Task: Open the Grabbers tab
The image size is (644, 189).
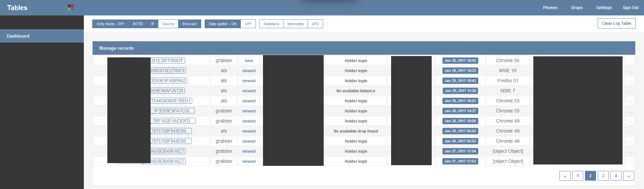Action: click(271, 24)
